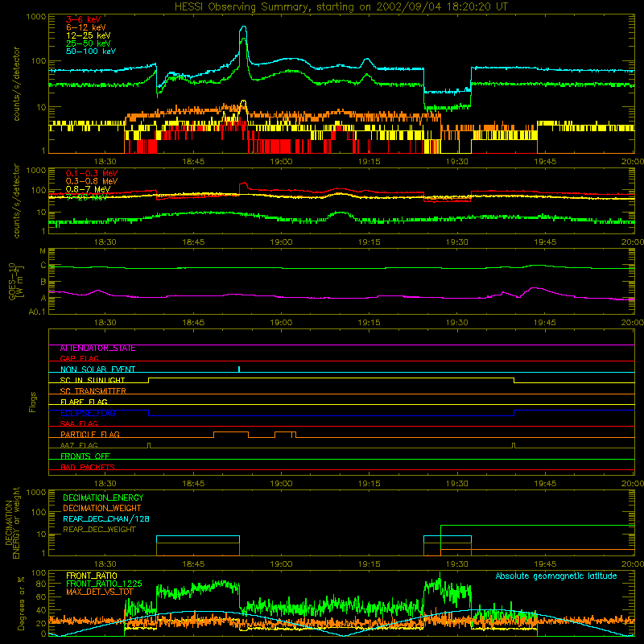Click the 'Degrees or %' axis label
The image size is (644, 644).
click(21, 604)
